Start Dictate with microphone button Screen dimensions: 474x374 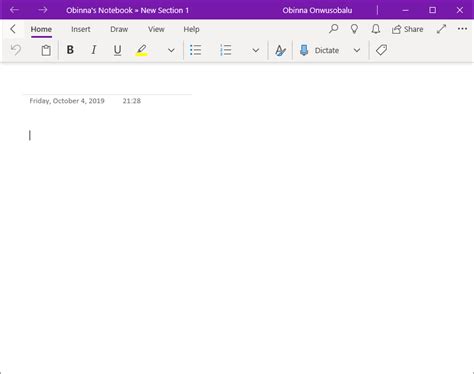click(319, 50)
